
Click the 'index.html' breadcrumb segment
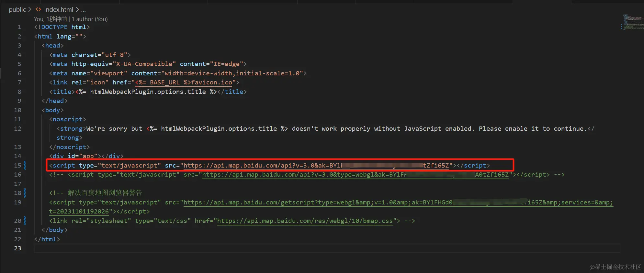[59, 9]
